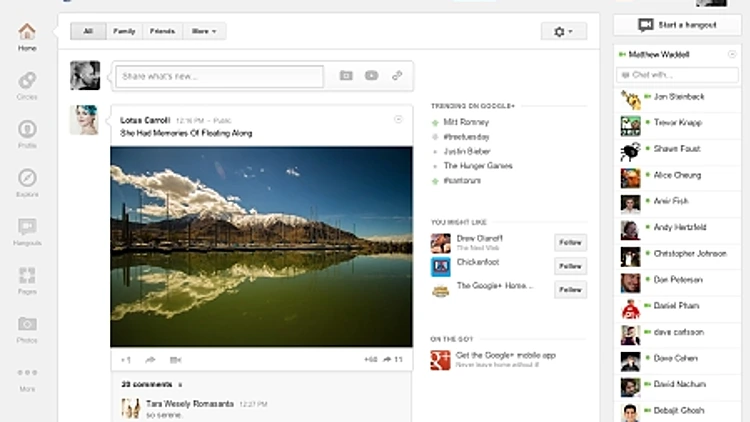Switch to the Family stream tab
The width and height of the screenshot is (750, 422).
(125, 32)
